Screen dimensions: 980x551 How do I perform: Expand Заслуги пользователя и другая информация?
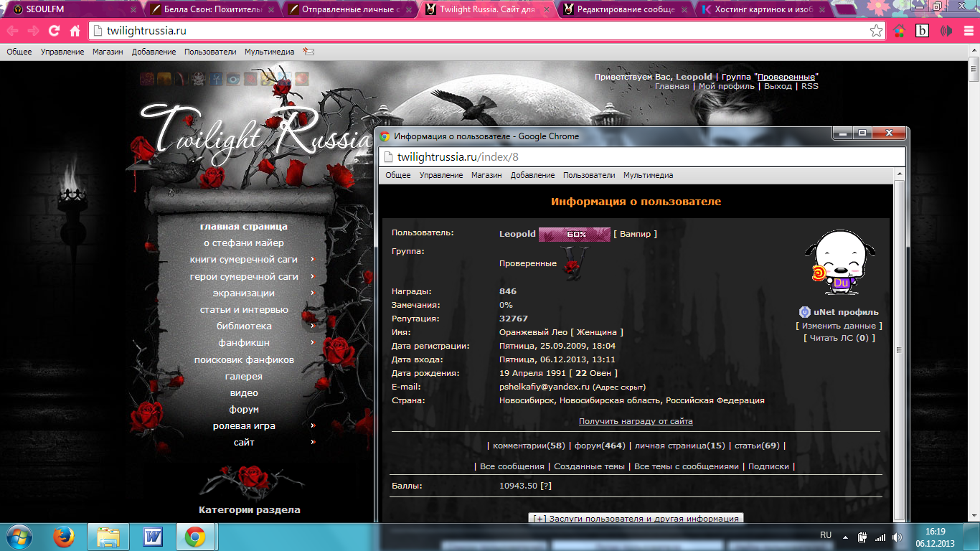tap(636, 518)
